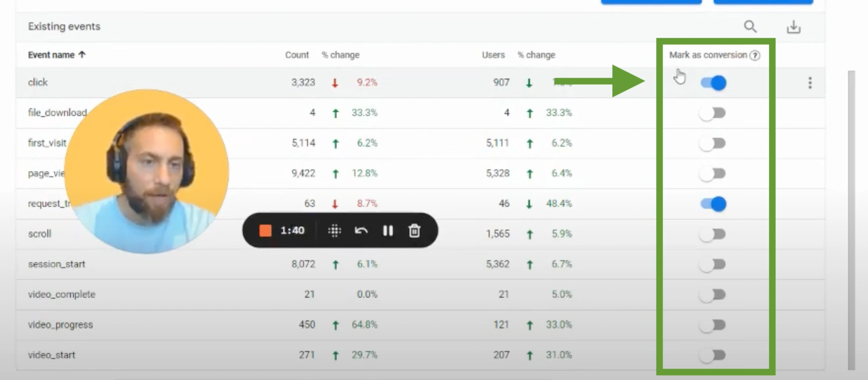Pause the screen recording

click(388, 230)
